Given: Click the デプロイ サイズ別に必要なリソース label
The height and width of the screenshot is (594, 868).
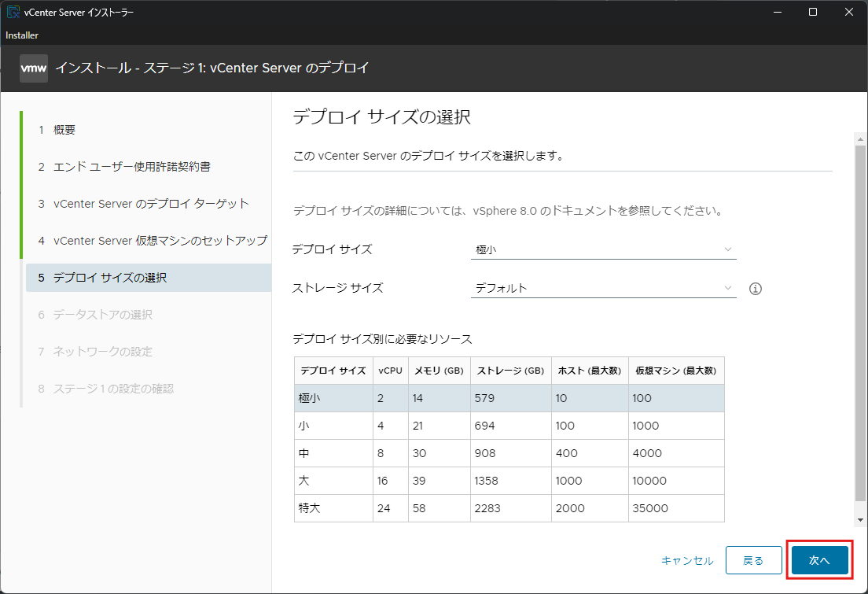Looking at the screenshot, I should point(382,339).
